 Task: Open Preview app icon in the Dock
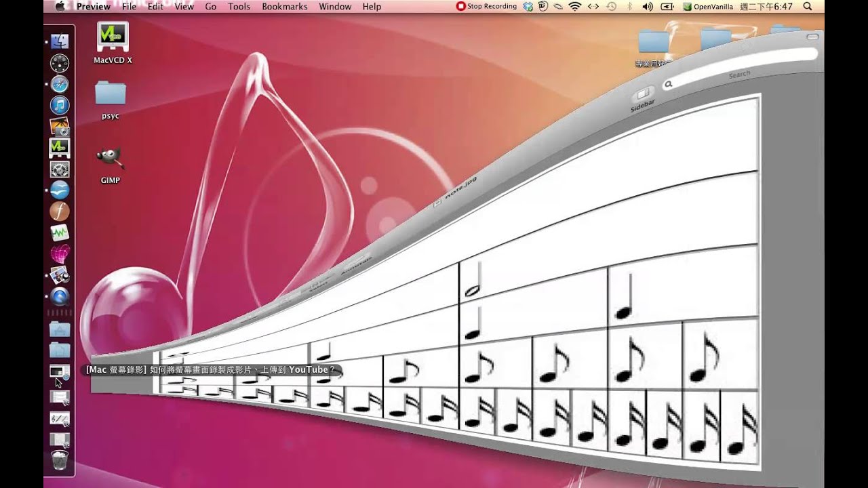pos(60,274)
